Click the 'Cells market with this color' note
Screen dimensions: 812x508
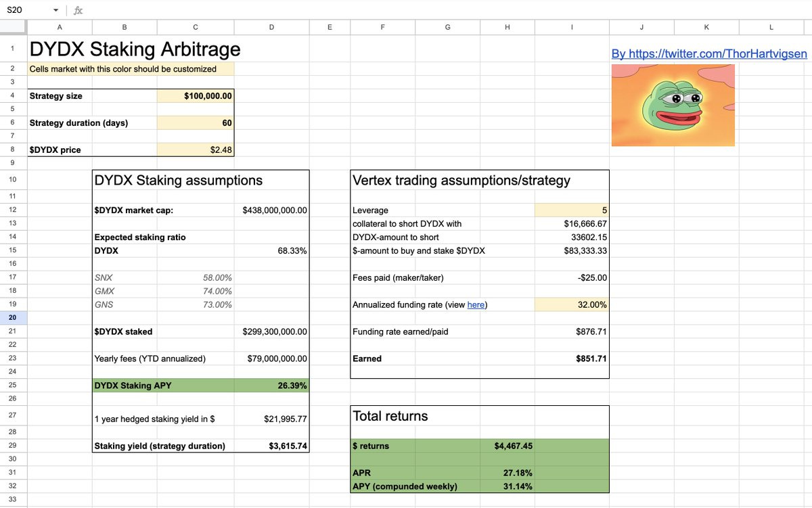(123, 69)
